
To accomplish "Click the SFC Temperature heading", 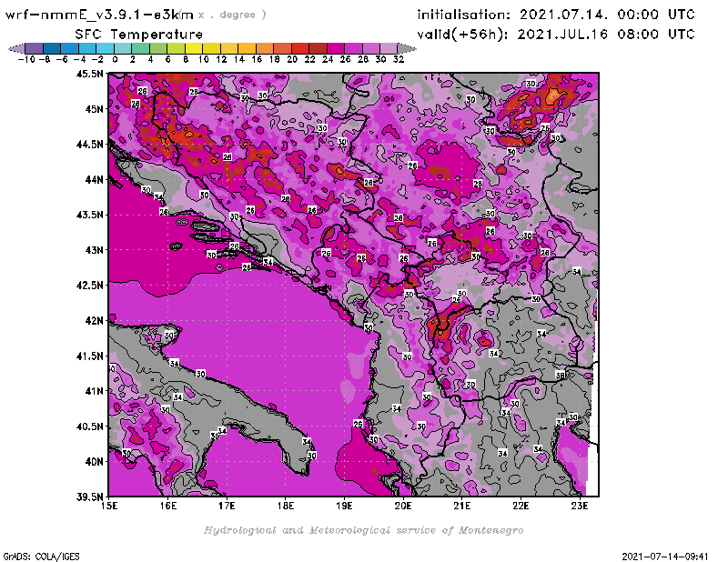I will 139,35.
